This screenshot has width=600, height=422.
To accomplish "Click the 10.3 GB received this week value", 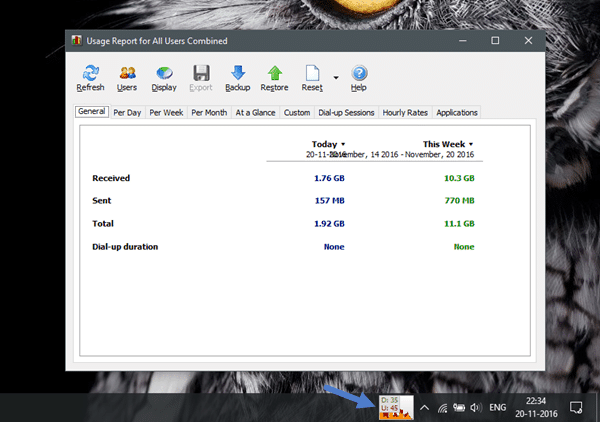I will pyautogui.click(x=459, y=178).
